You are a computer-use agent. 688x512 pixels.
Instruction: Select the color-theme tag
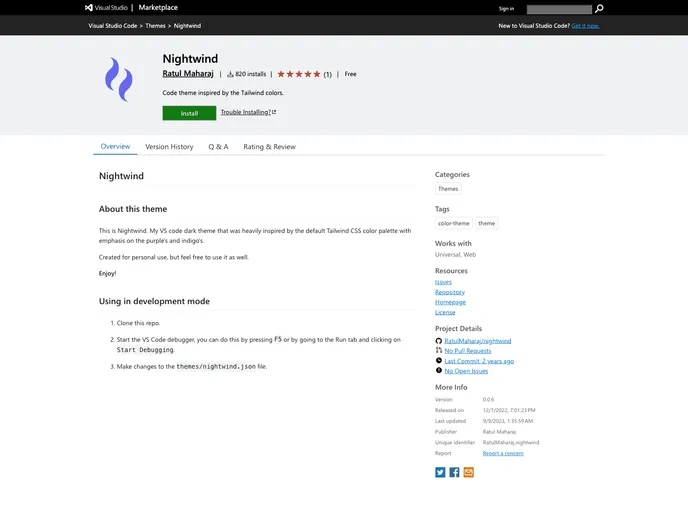click(x=453, y=224)
